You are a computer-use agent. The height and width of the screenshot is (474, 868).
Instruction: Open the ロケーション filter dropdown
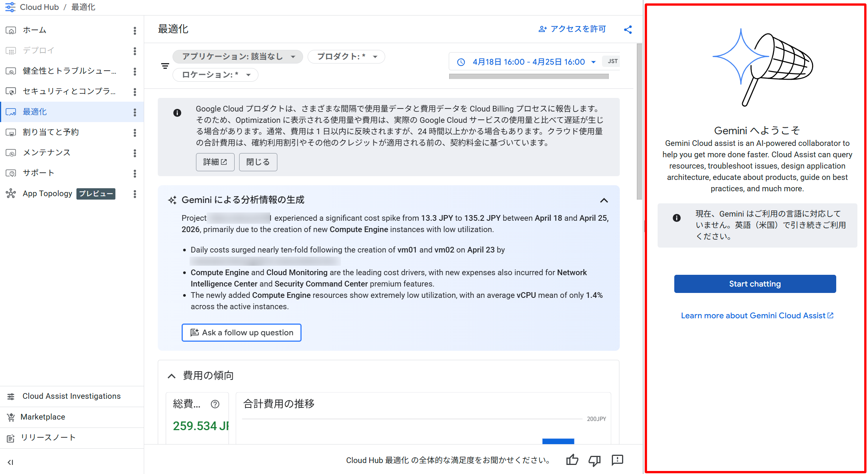point(215,75)
